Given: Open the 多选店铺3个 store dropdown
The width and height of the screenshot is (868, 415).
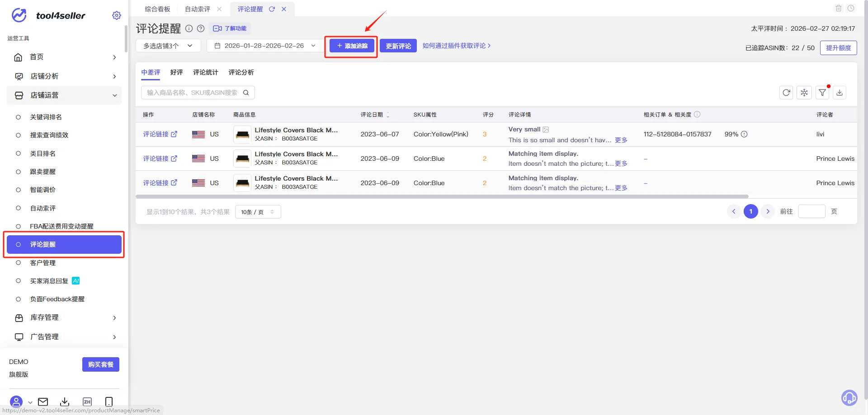Looking at the screenshot, I should (168, 46).
